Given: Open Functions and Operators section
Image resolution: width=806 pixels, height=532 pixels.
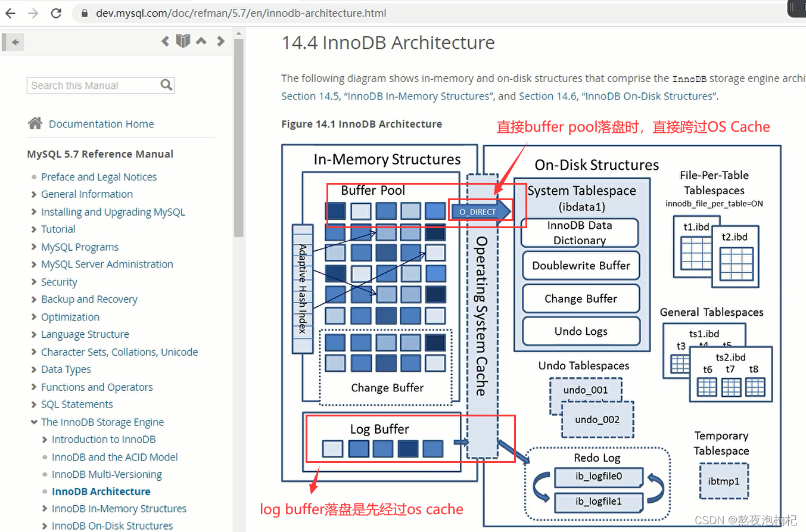Looking at the screenshot, I should point(97,387).
